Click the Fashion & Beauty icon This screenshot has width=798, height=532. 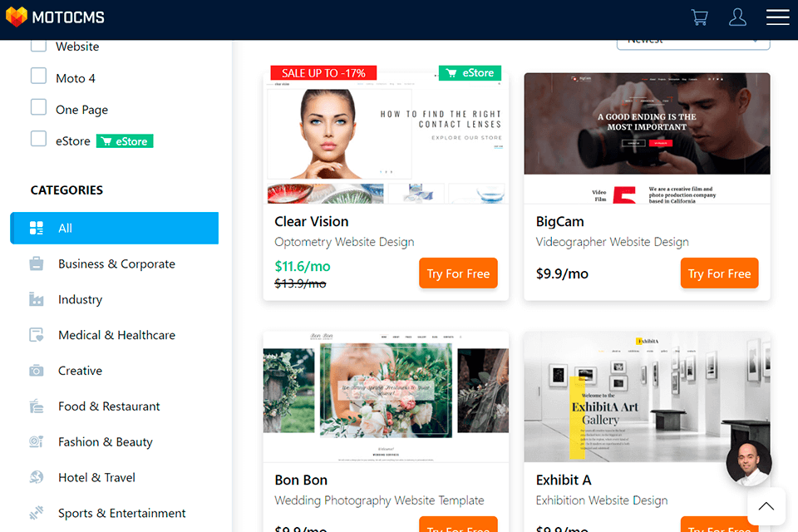(36, 441)
